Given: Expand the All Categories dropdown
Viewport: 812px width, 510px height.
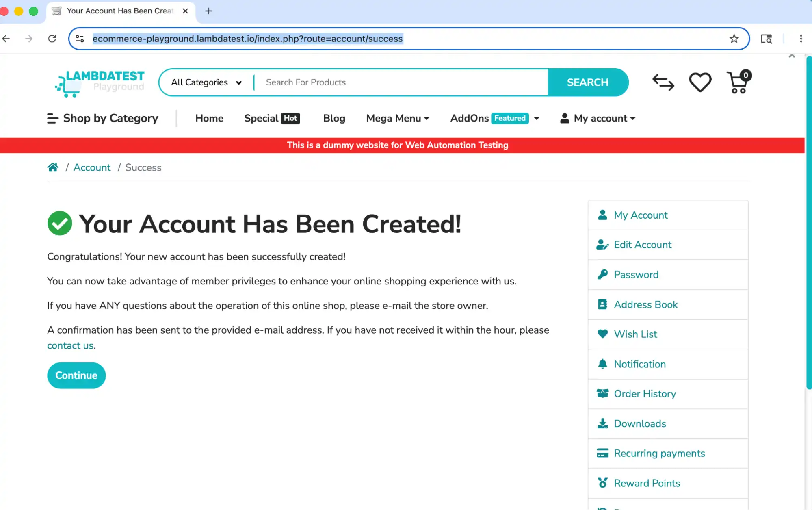Looking at the screenshot, I should pos(206,82).
